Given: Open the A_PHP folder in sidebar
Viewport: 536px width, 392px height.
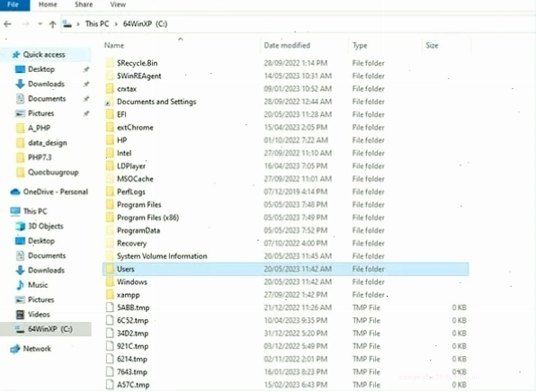Looking at the screenshot, I should pos(39,129).
